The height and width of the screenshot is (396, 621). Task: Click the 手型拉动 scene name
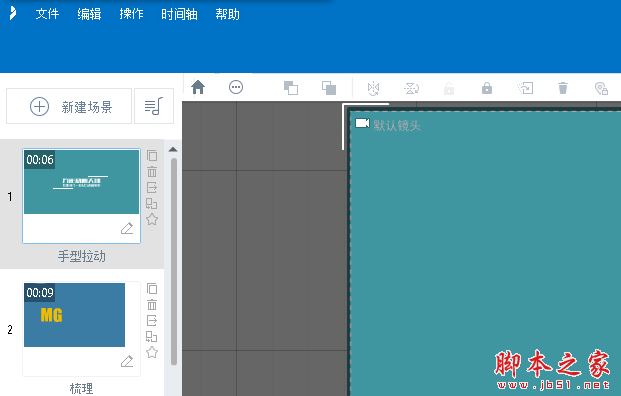(x=82, y=256)
